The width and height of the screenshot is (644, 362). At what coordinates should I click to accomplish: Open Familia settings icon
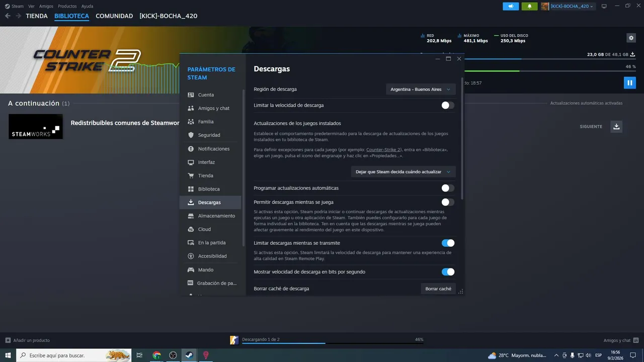point(191,122)
